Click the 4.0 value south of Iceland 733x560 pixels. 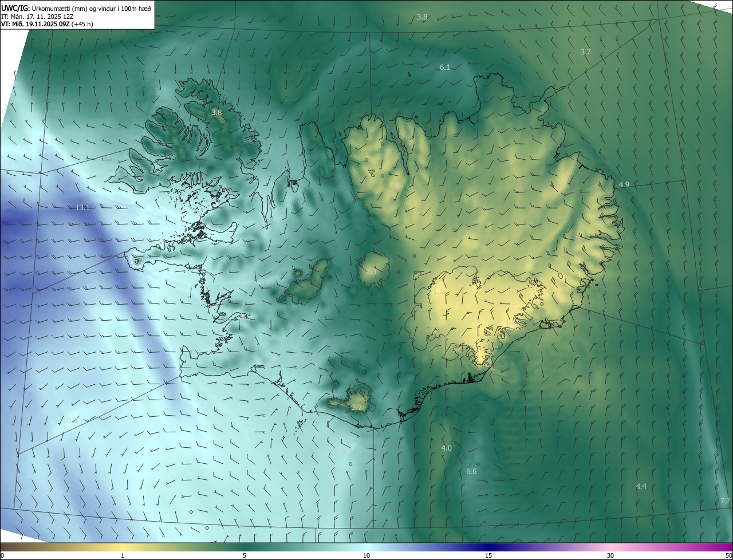pos(447,448)
